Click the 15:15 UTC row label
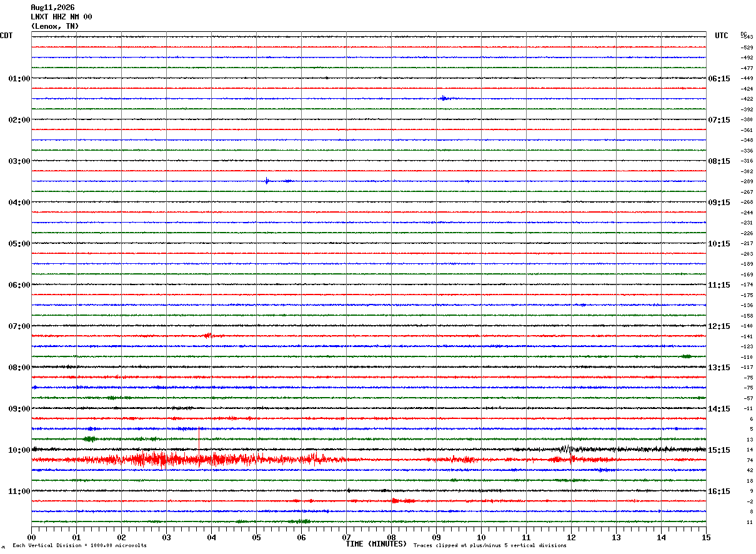The height and width of the screenshot is (554, 756). pos(719,450)
